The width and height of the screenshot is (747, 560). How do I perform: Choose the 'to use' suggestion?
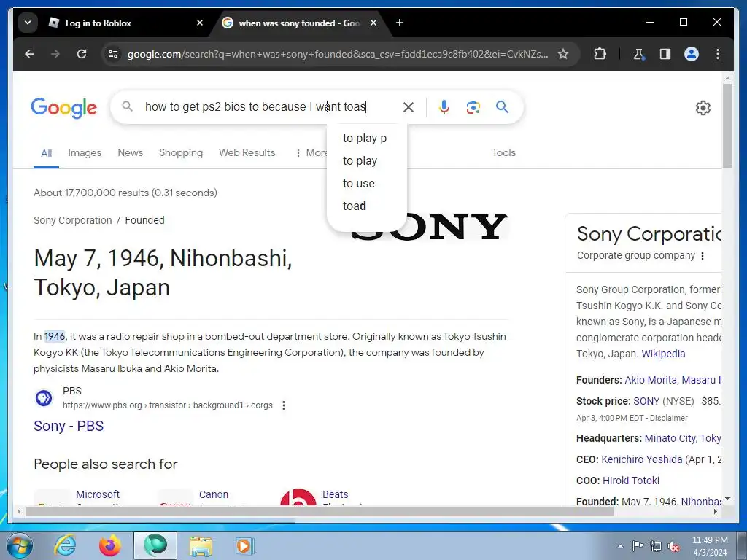[366, 183]
